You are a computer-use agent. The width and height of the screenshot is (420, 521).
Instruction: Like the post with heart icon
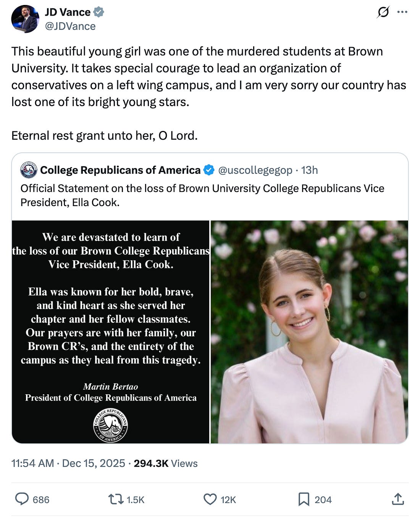pyautogui.click(x=210, y=499)
